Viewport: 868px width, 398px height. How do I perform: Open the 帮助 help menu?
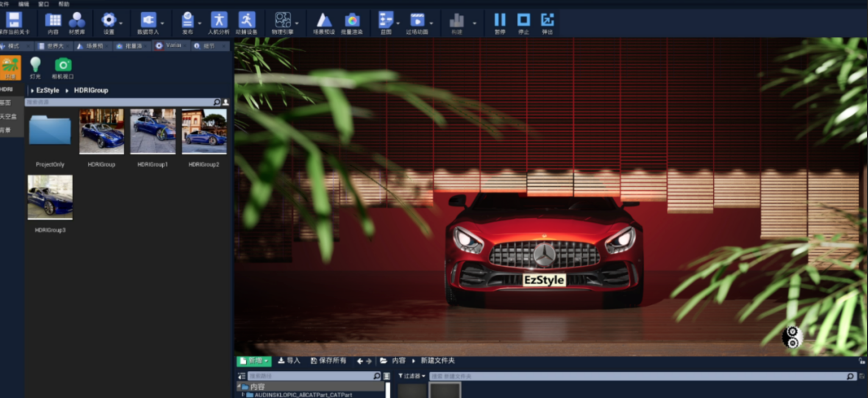coord(64,4)
